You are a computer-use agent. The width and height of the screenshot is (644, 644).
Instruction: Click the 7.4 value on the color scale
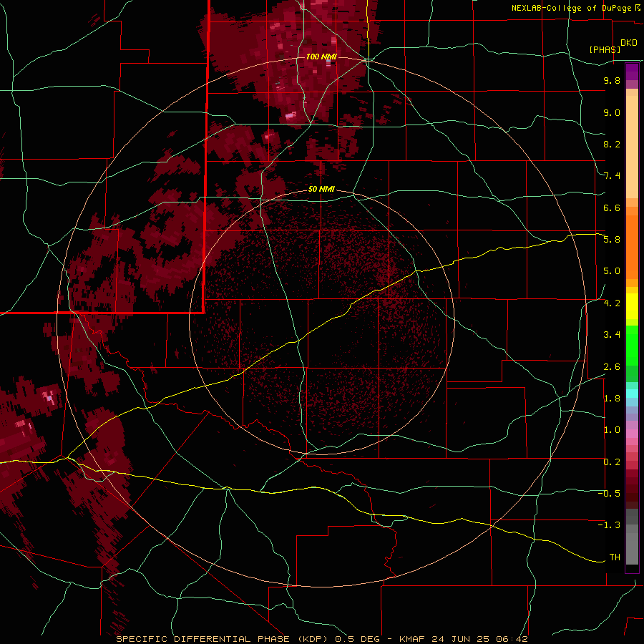point(612,176)
